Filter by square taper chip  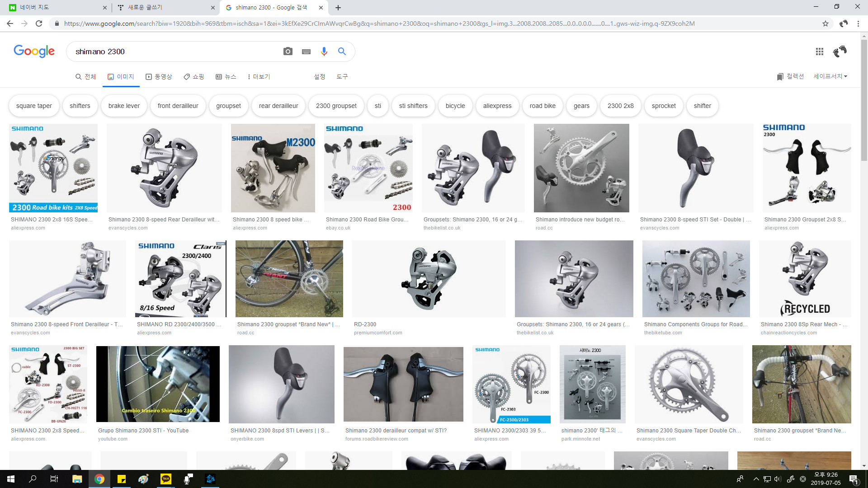tap(34, 106)
